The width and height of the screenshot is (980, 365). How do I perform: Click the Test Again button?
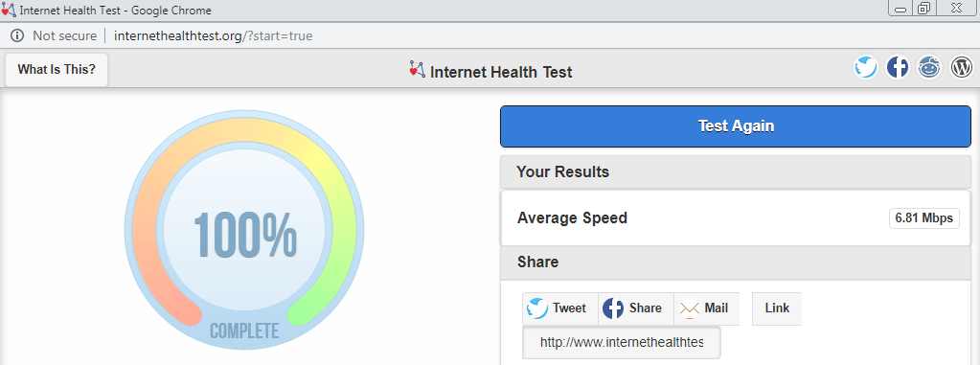(x=736, y=126)
